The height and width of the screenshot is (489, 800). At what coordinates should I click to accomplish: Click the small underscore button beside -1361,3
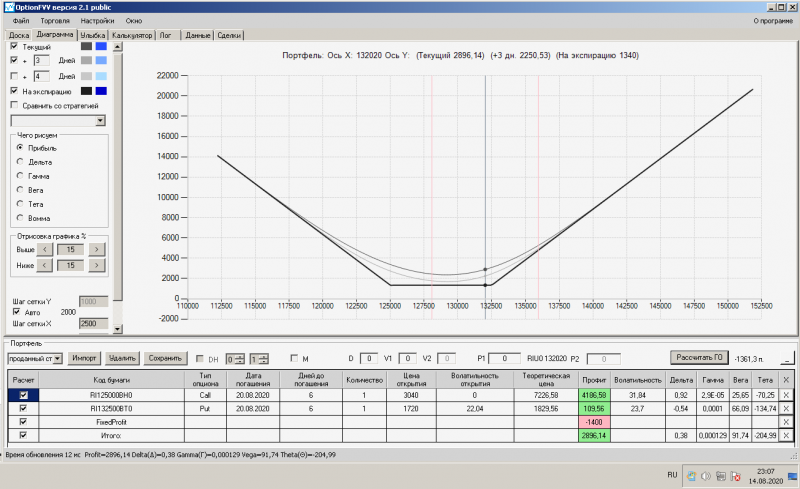click(786, 358)
